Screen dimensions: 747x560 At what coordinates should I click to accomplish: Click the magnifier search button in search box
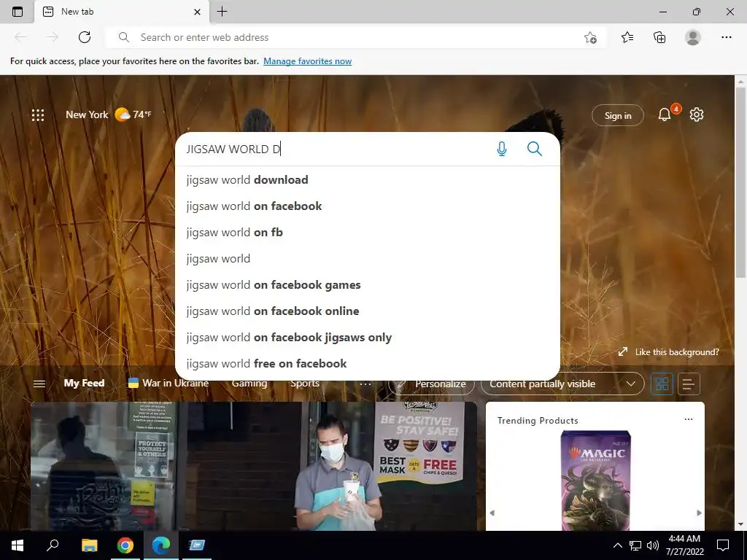click(535, 149)
